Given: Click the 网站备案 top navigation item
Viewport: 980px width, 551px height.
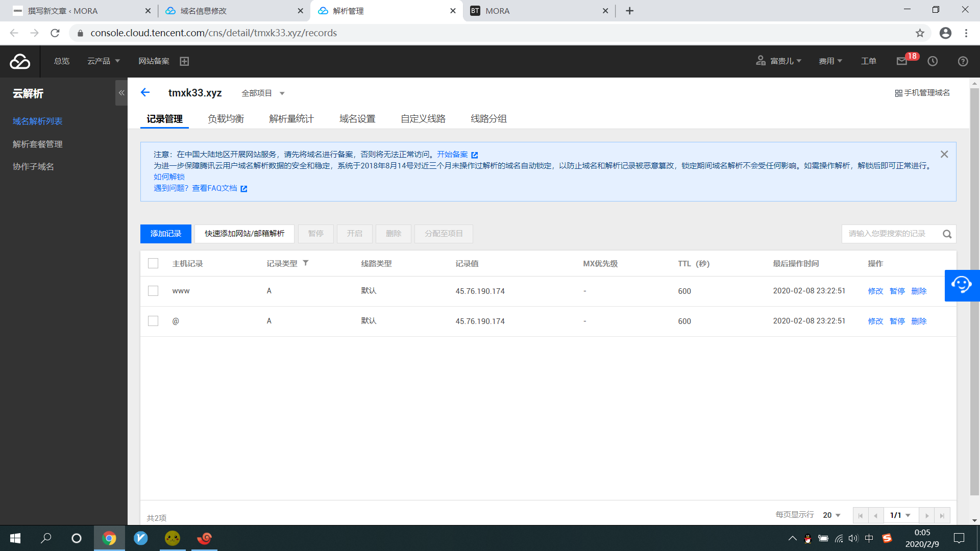Looking at the screenshot, I should 154,61.
